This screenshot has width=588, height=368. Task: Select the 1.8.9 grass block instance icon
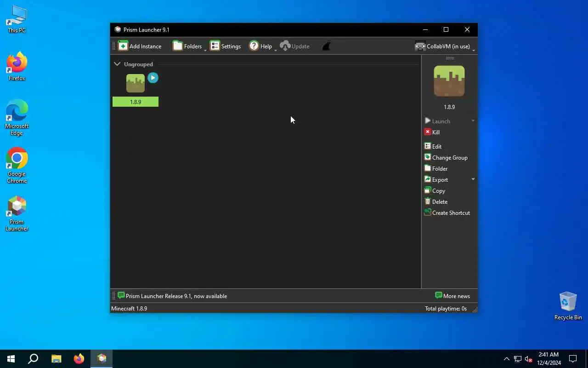click(136, 83)
